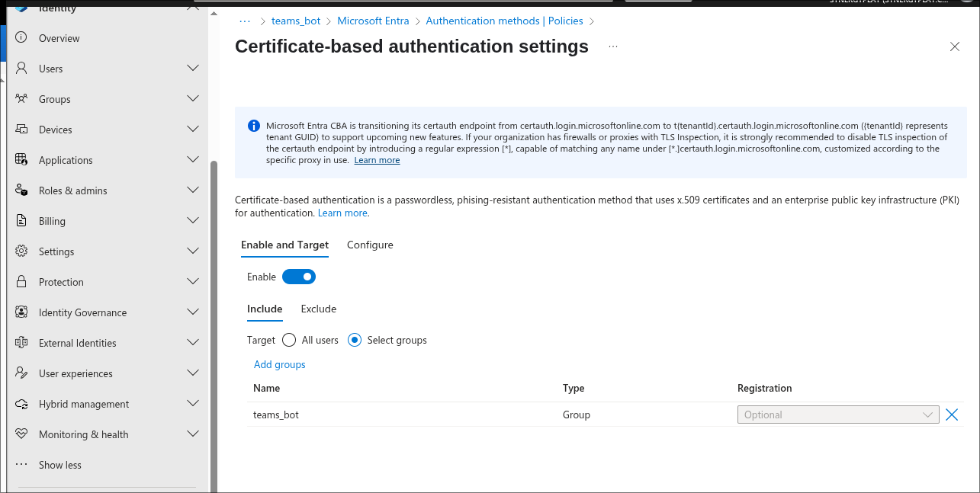Expand the Users chevron

point(193,69)
